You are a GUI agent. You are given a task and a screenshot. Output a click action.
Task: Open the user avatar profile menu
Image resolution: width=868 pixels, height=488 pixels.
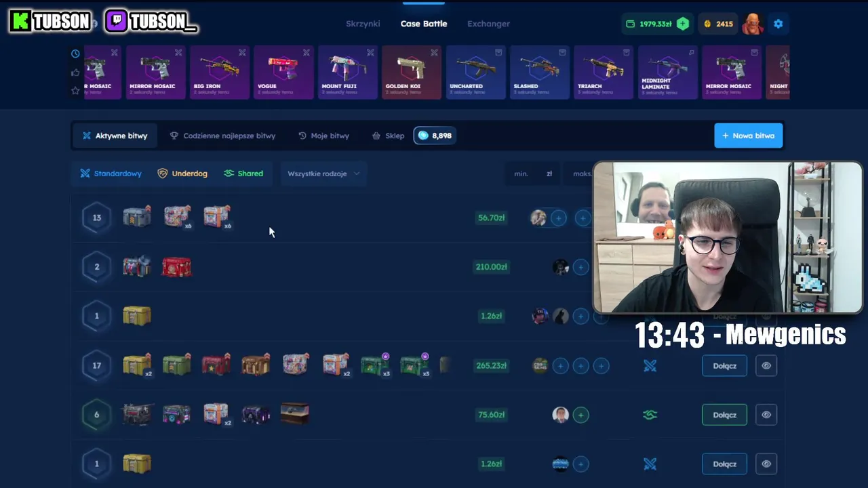pos(753,24)
